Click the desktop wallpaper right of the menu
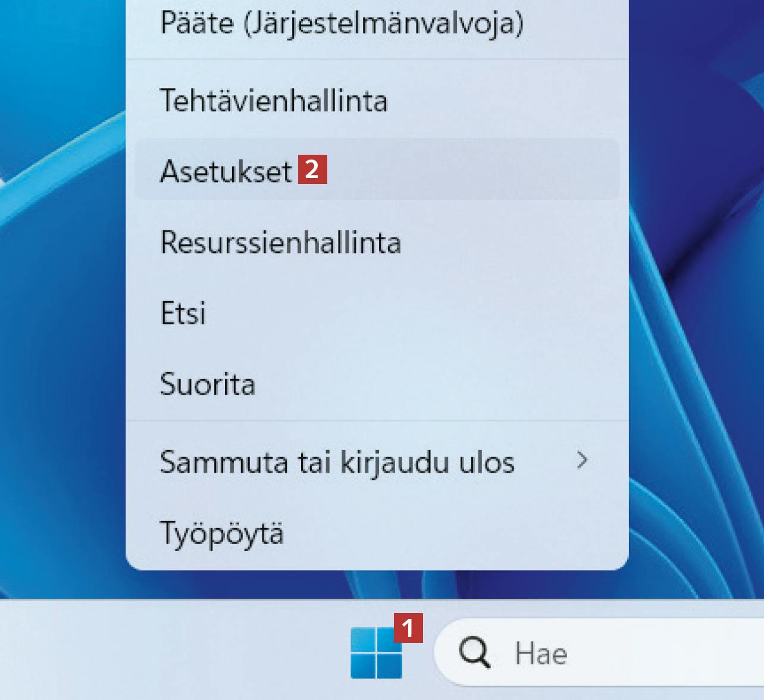This screenshot has height=700, width=764. (696, 357)
